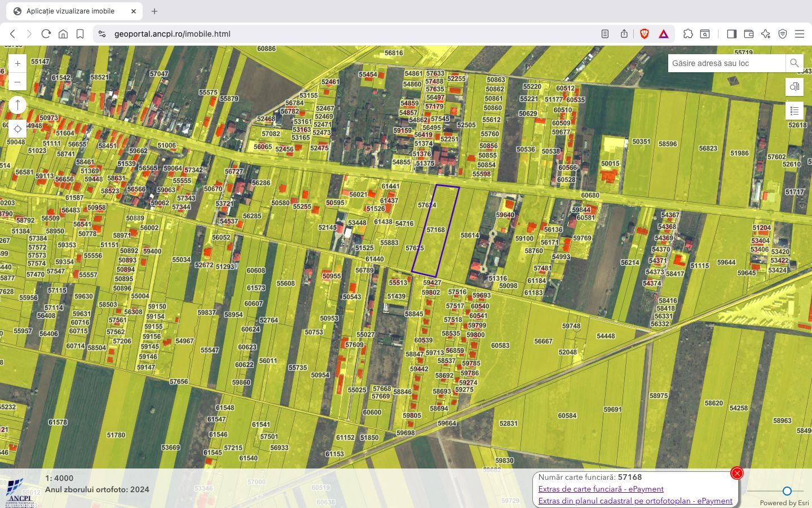Open a new browser tab
The width and height of the screenshot is (812, 508).
pos(154,11)
